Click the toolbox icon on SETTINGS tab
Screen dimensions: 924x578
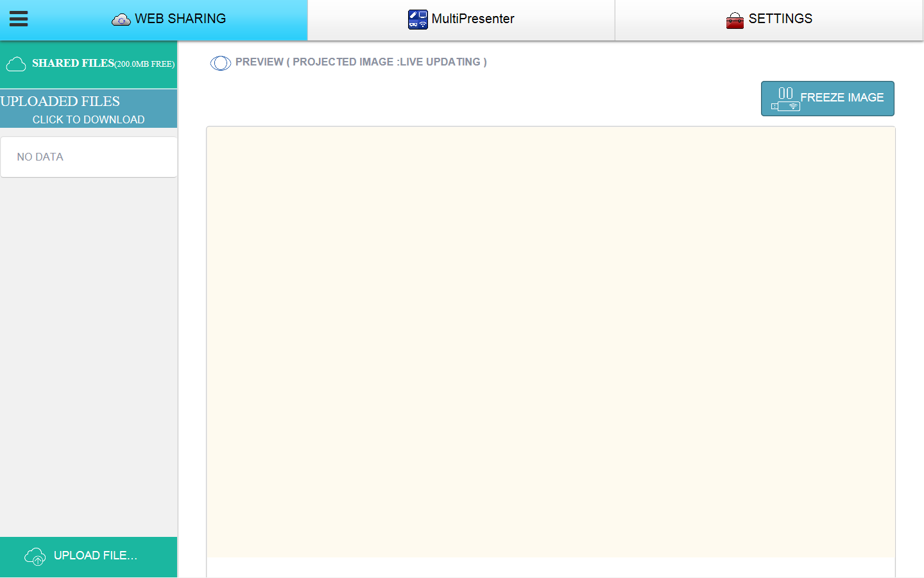734,19
